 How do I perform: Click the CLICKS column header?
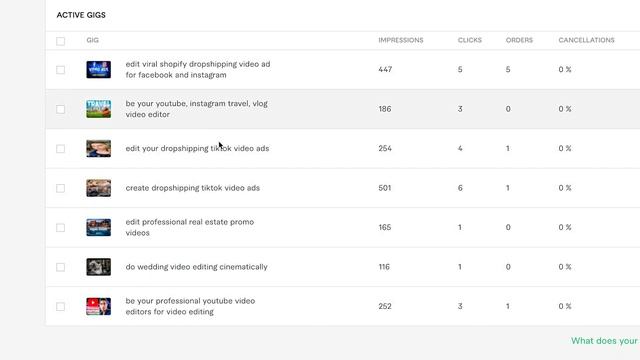[x=469, y=40]
